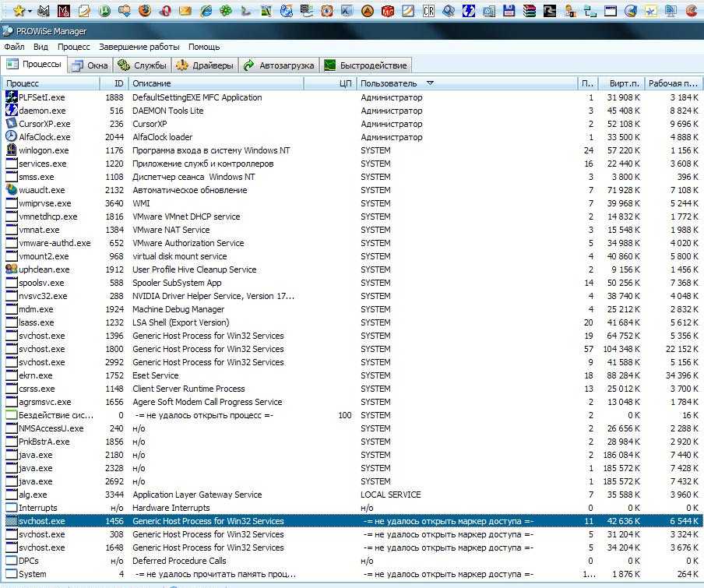704x588 pixels.
Task: Open the orange AIMP round icon
Action: tap(368, 11)
